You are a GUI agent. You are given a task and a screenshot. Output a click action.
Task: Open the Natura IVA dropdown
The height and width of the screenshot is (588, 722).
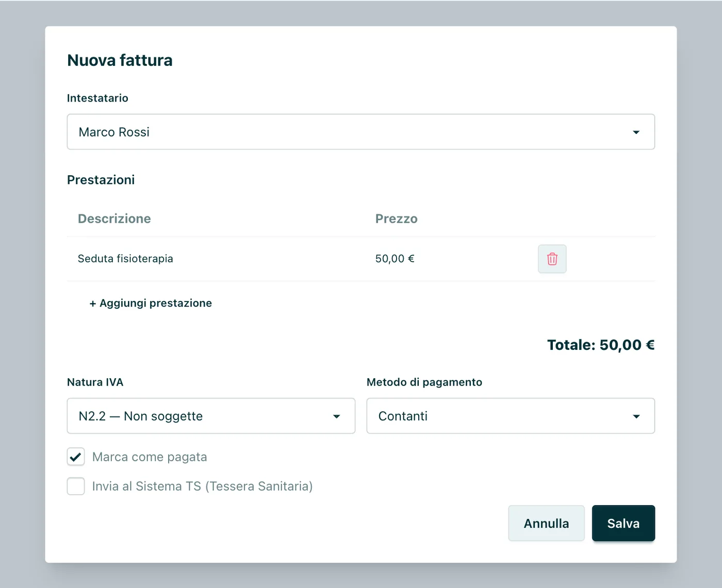(211, 416)
